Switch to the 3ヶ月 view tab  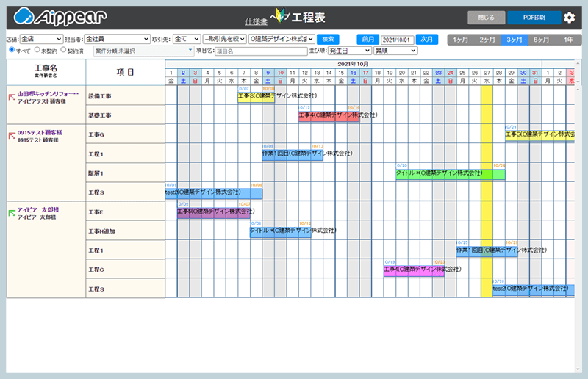[514, 40]
